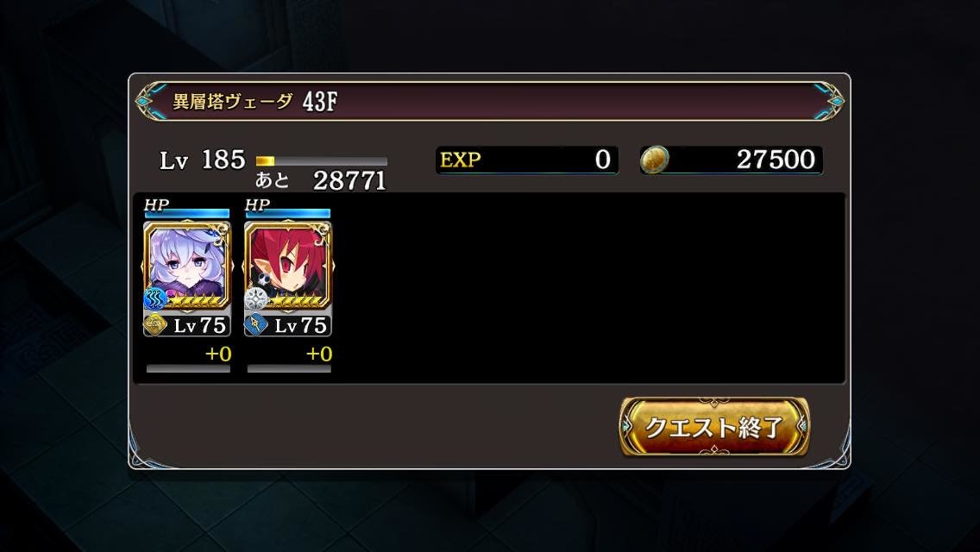Click the Lv 185 player level text
Screen dimensions: 980x552
202,160
